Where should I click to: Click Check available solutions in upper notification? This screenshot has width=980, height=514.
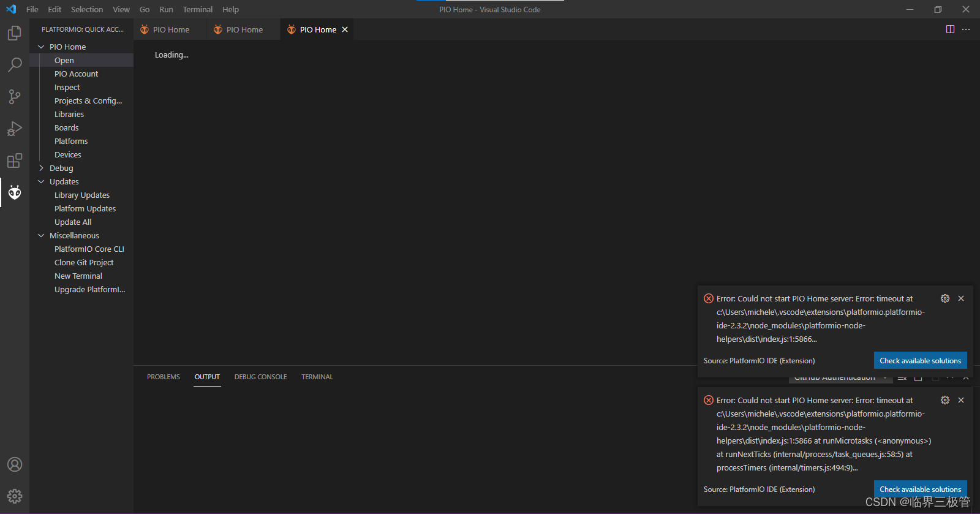pos(921,360)
